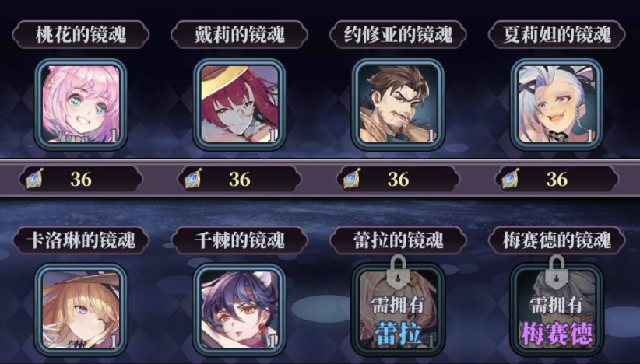Select the pink-haired 桃花 portrait
Viewport: 640px width, 364px height.
click(81, 104)
